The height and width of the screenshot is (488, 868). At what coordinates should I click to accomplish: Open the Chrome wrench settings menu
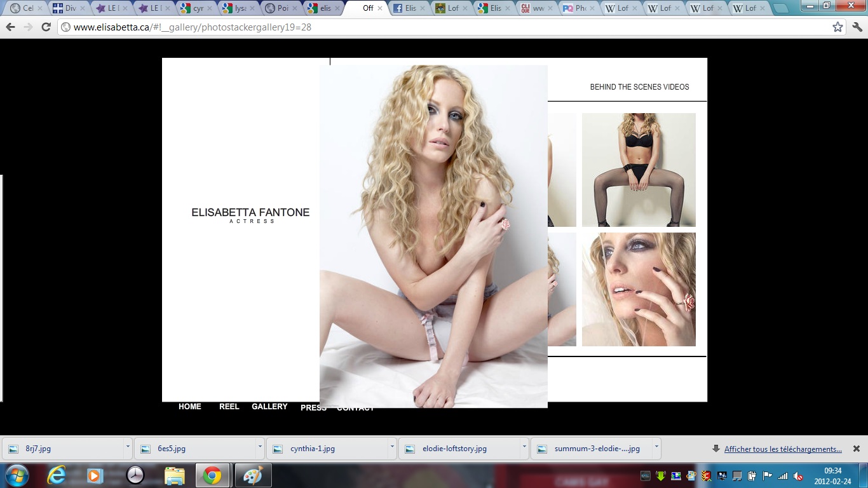click(x=857, y=27)
